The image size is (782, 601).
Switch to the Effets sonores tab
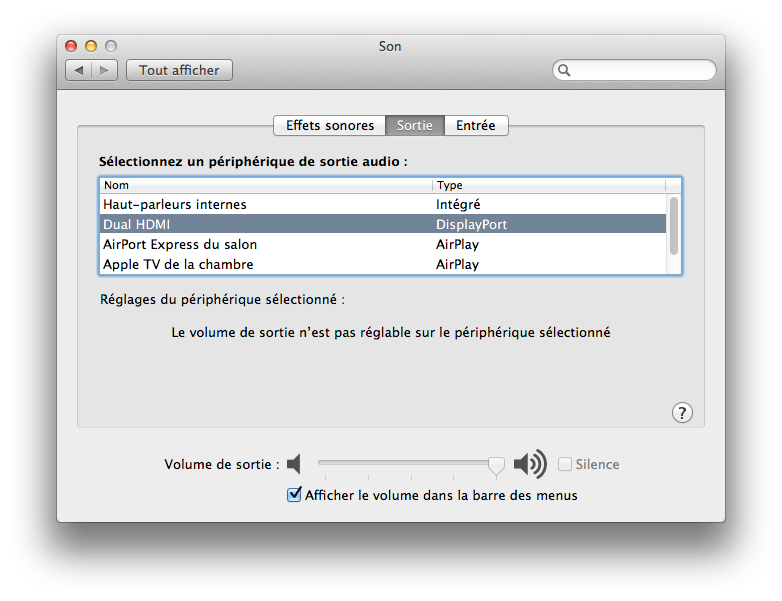point(329,125)
